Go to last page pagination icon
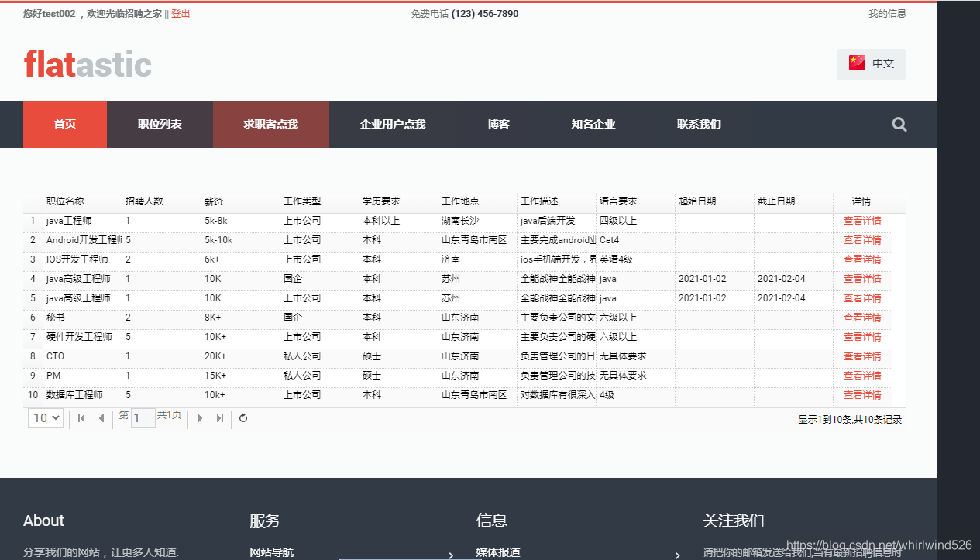Image resolution: width=980 pixels, height=560 pixels. point(219,418)
